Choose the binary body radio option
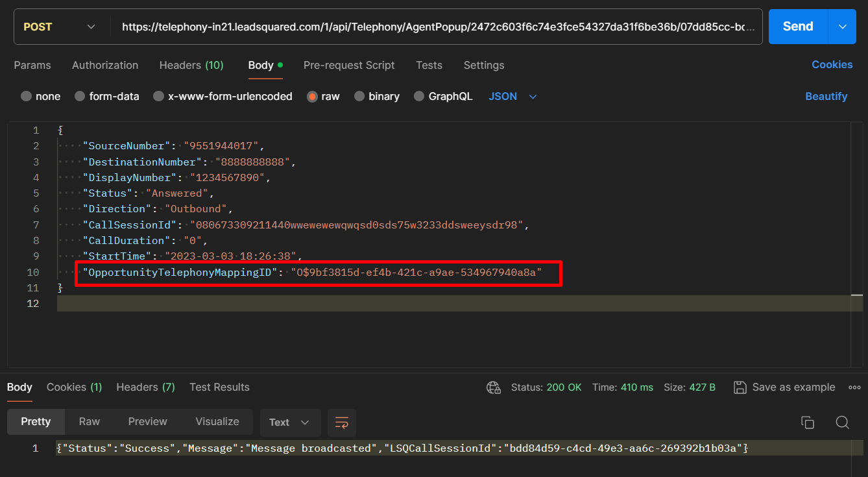868x477 pixels. point(360,97)
